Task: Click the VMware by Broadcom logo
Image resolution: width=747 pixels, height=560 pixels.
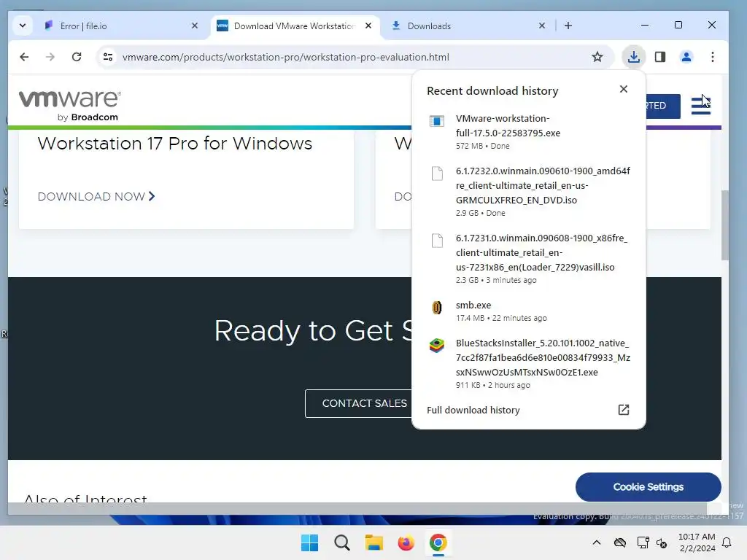Action: click(69, 105)
